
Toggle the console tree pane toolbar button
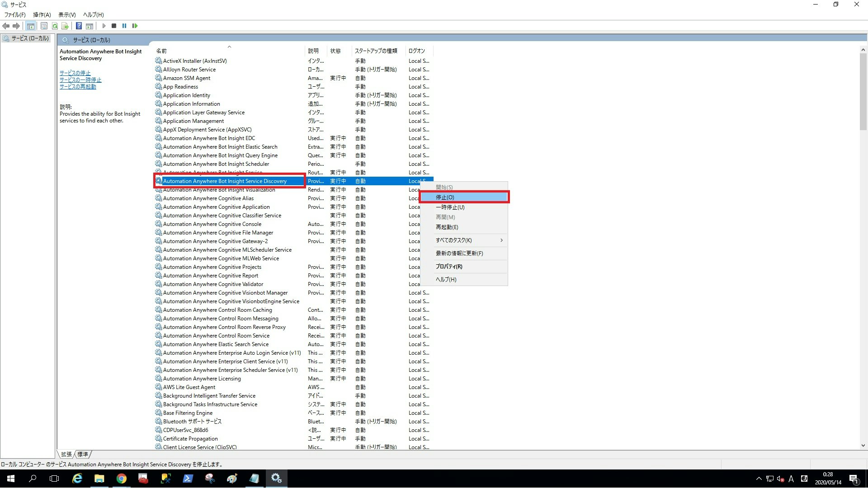pyautogui.click(x=31, y=26)
